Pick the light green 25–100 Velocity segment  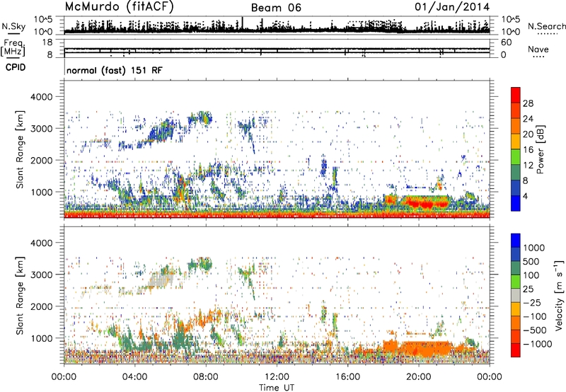pyautogui.click(x=516, y=282)
